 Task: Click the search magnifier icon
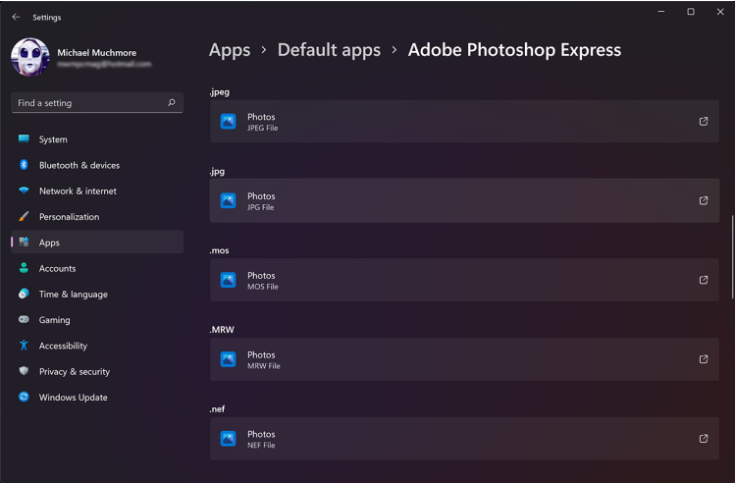(172, 102)
